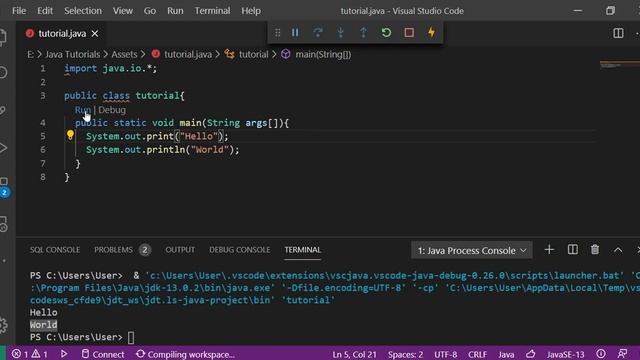Pause the debug session
Viewport: 640px width, 360px height.
(x=295, y=33)
